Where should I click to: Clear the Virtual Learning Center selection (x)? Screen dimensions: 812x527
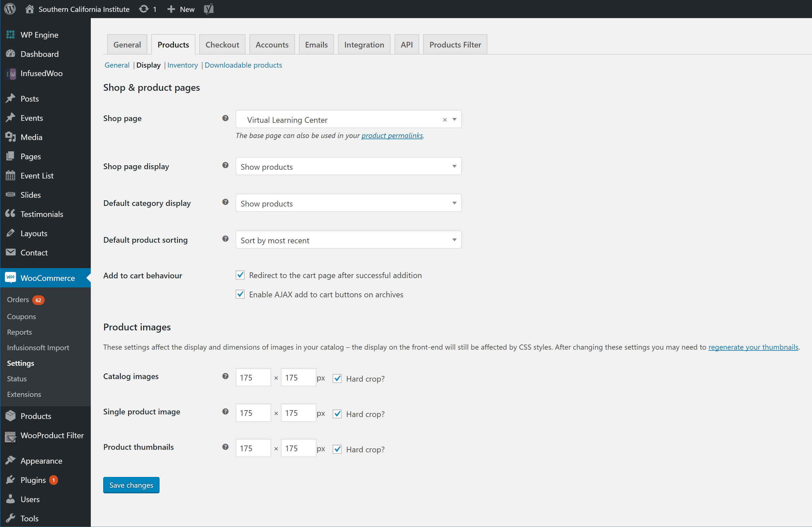click(x=445, y=120)
